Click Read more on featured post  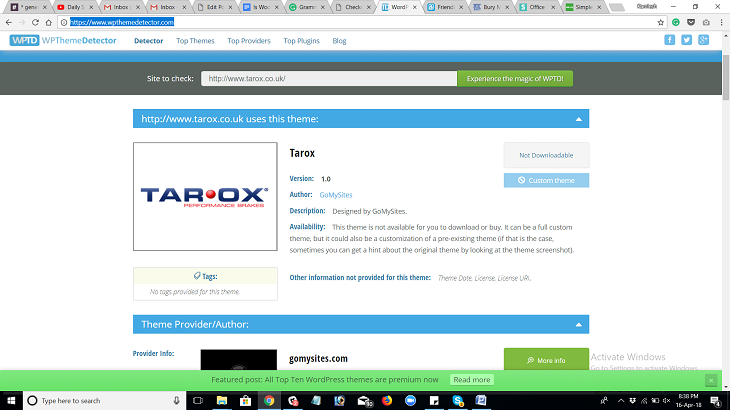[471, 380]
